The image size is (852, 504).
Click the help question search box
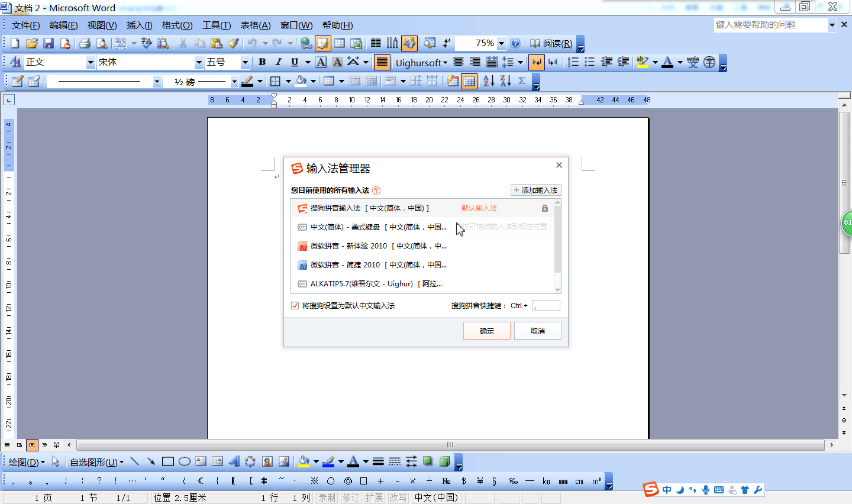771,24
